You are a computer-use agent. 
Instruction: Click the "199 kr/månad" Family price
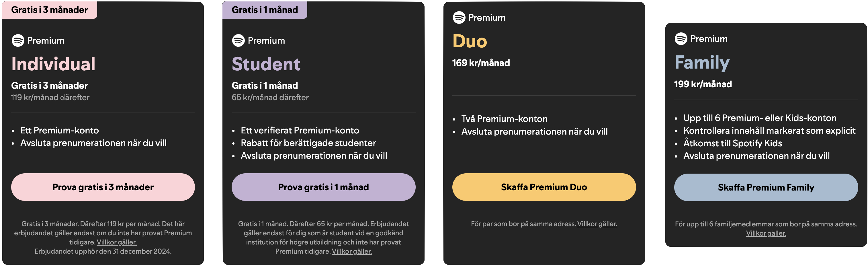click(703, 84)
